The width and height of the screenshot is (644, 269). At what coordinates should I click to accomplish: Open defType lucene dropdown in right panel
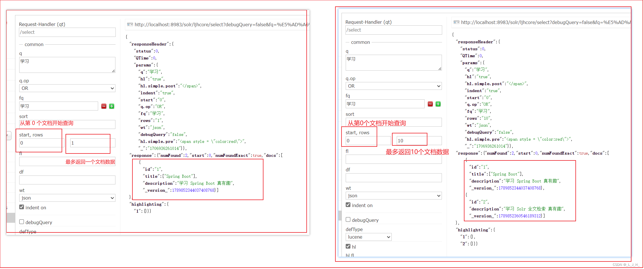pyautogui.click(x=369, y=237)
